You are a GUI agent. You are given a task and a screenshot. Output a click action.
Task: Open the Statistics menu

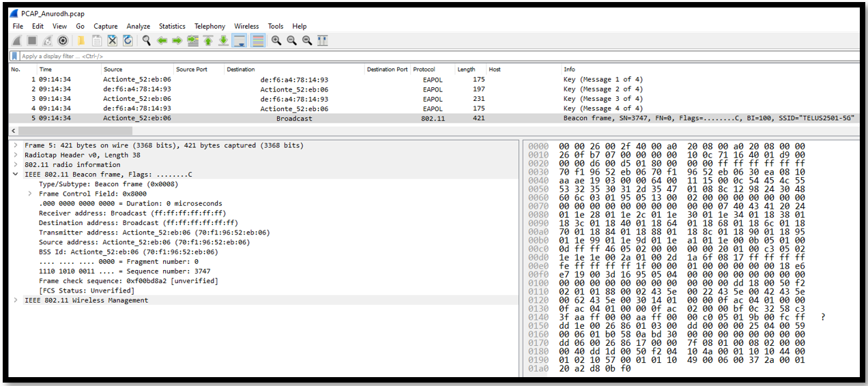(x=173, y=26)
